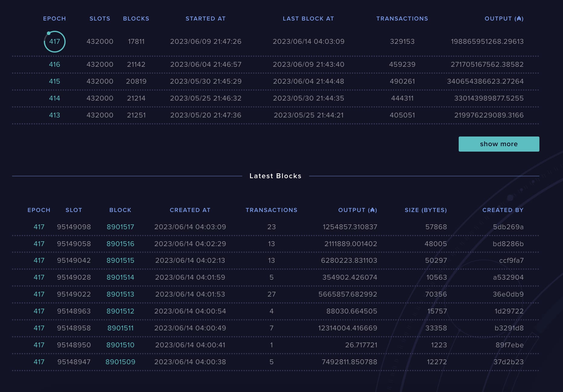Click the show more button
563x392 pixels.
pyautogui.click(x=499, y=144)
